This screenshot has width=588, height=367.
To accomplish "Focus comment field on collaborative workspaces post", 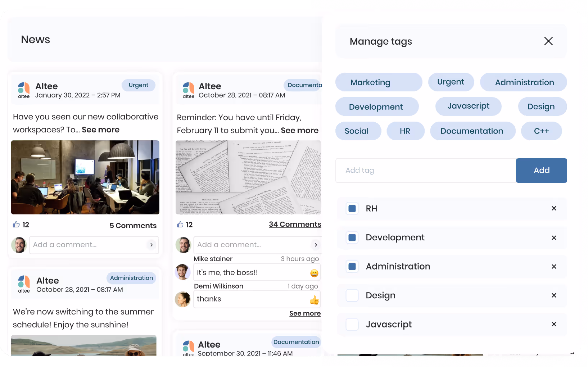I will 94,245.
